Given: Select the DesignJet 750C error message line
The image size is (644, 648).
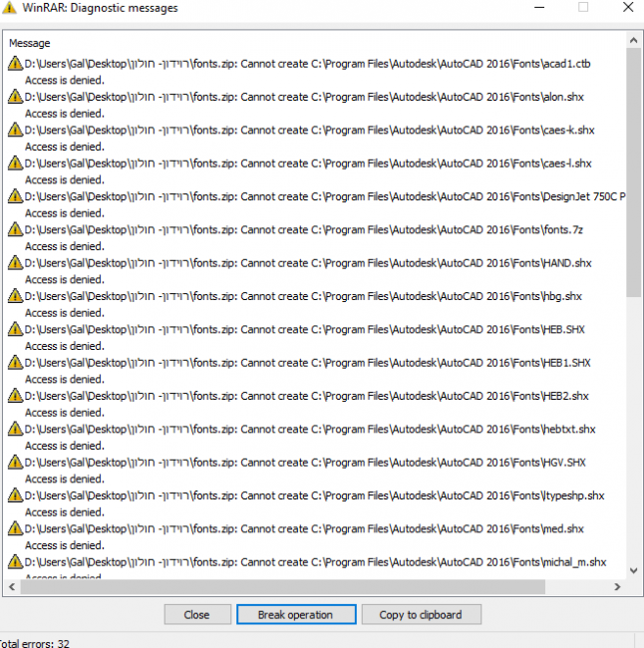Looking at the screenshot, I should point(325,196).
